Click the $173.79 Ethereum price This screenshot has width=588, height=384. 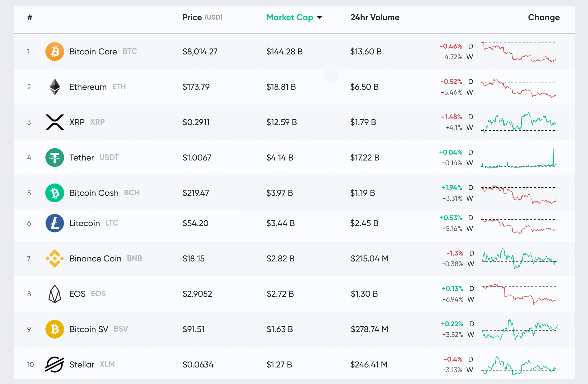coord(196,87)
